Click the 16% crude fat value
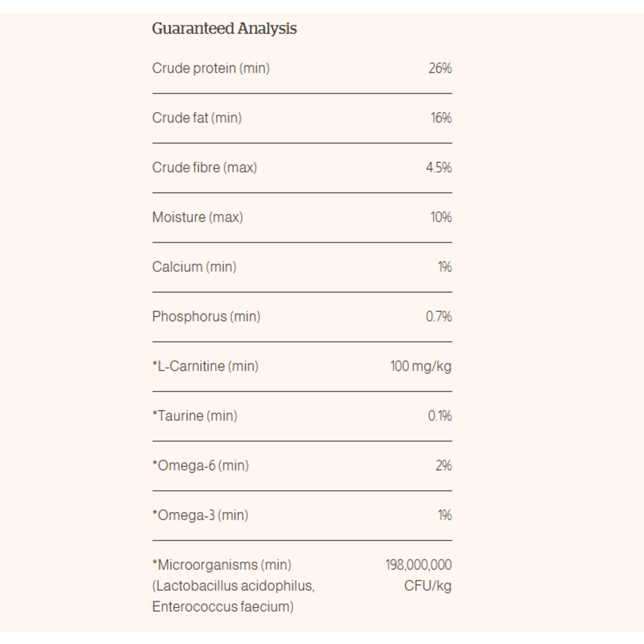Image resolution: width=644 pixels, height=644 pixels. [x=441, y=118]
